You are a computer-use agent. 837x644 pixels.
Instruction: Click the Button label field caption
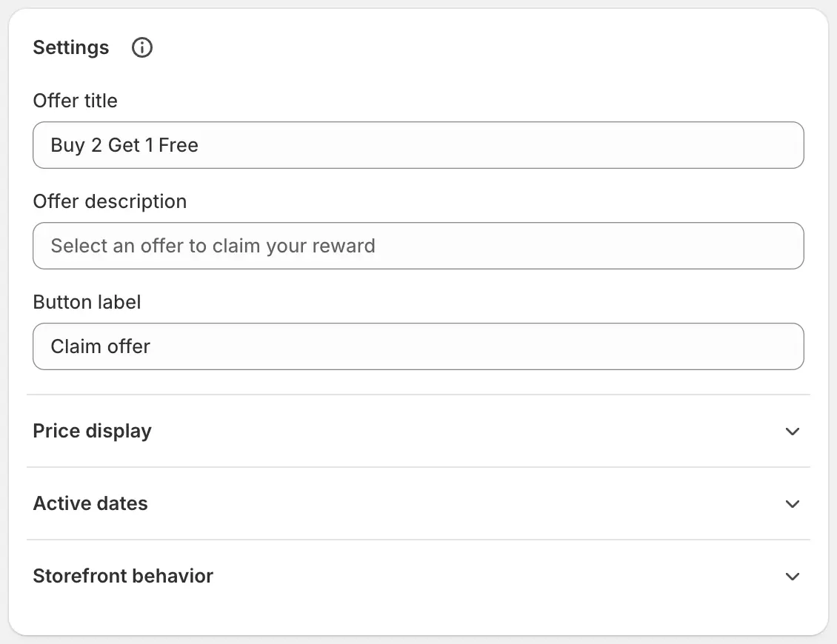point(87,302)
